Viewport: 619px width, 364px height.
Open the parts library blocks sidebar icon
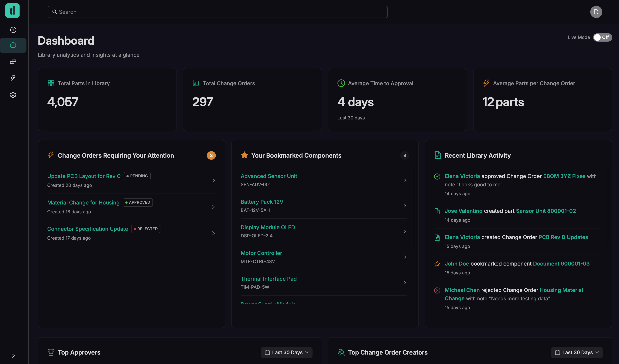(13, 62)
